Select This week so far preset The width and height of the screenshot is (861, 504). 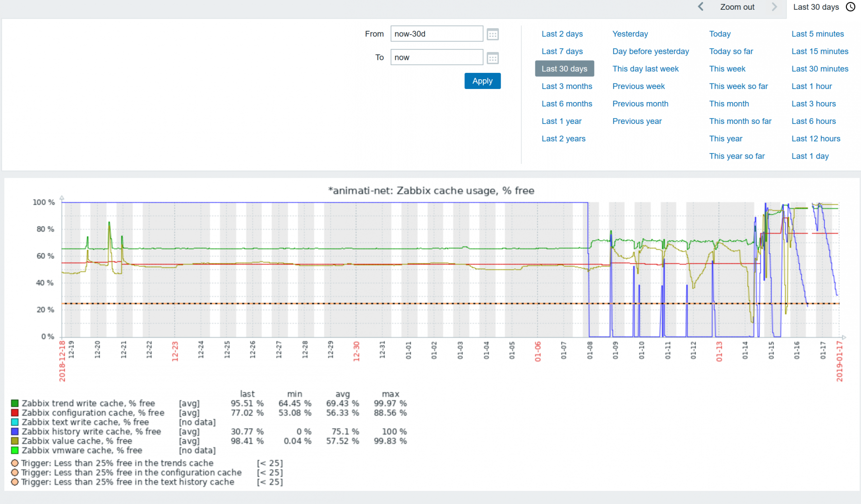pos(738,87)
